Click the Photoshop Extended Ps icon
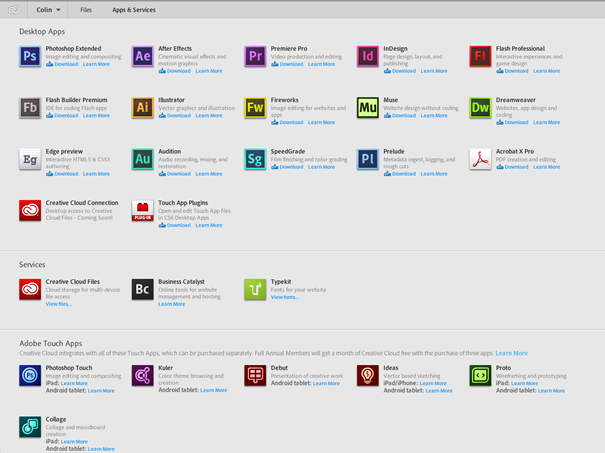Image resolution: width=605 pixels, height=453 pixels. (x=30, y=56)
